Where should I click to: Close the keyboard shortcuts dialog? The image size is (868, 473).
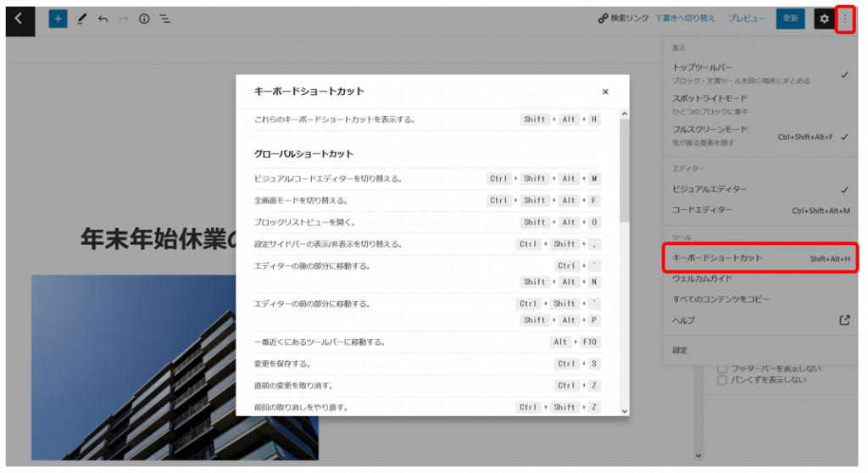(x=605, y=92)
